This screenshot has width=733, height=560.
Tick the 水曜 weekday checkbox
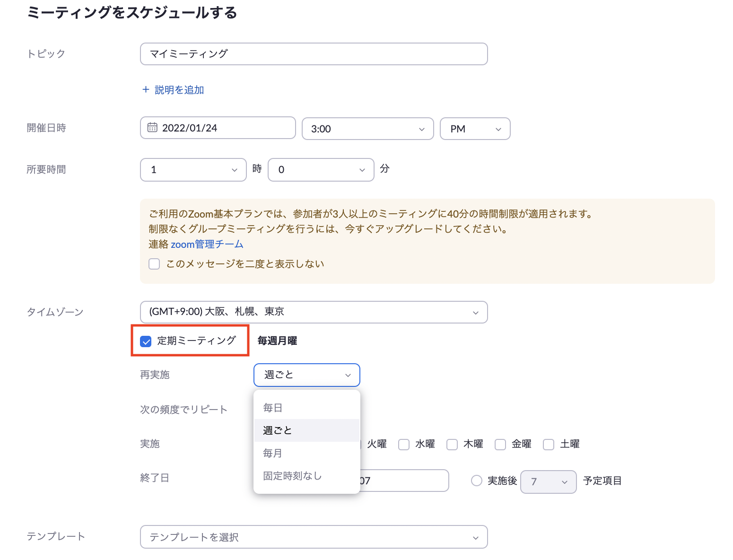click(x=404, y=445)
